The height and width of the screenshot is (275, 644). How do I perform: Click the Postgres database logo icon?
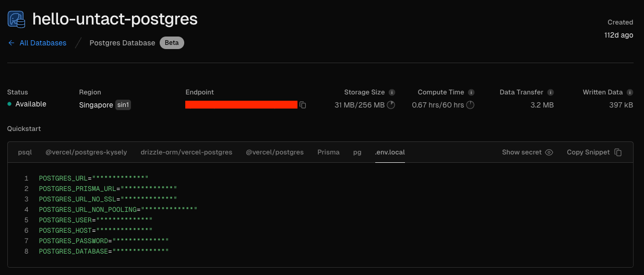coord(17,19)
